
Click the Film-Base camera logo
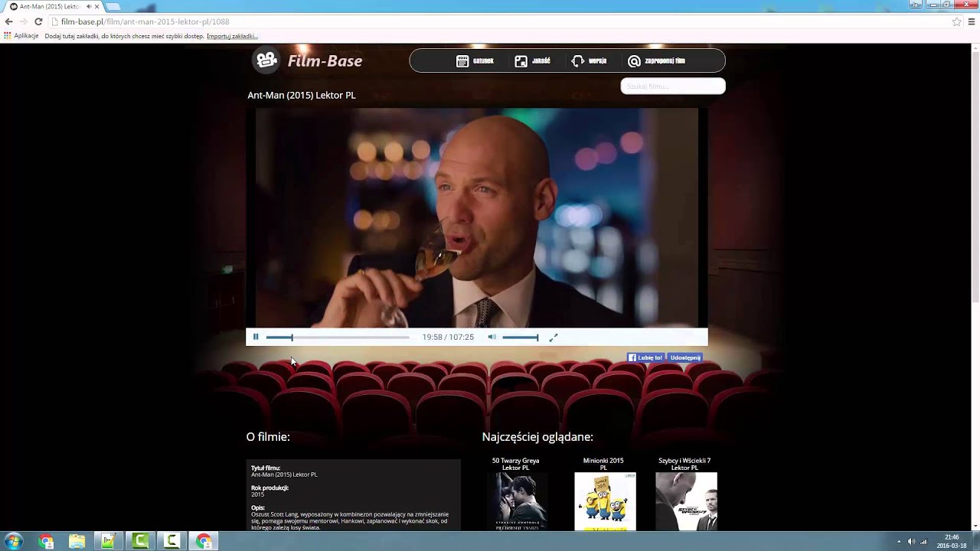[x=266, y=60]
